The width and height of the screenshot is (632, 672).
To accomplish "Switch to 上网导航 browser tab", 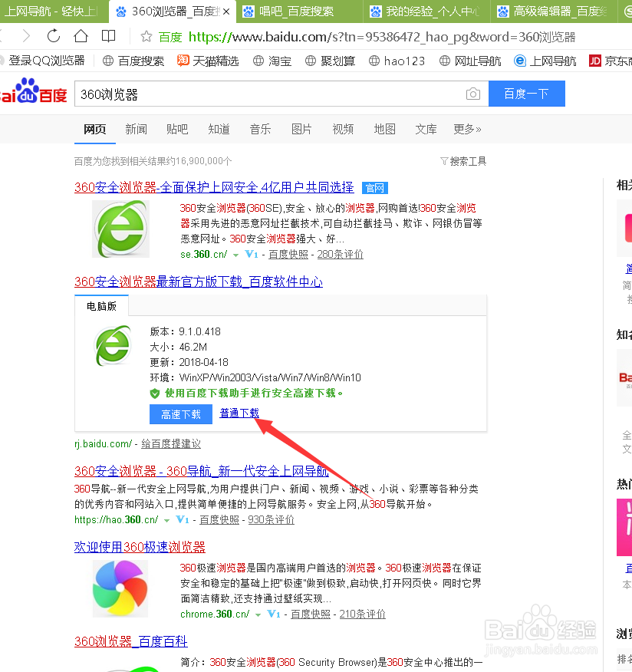I will [54, 12].
